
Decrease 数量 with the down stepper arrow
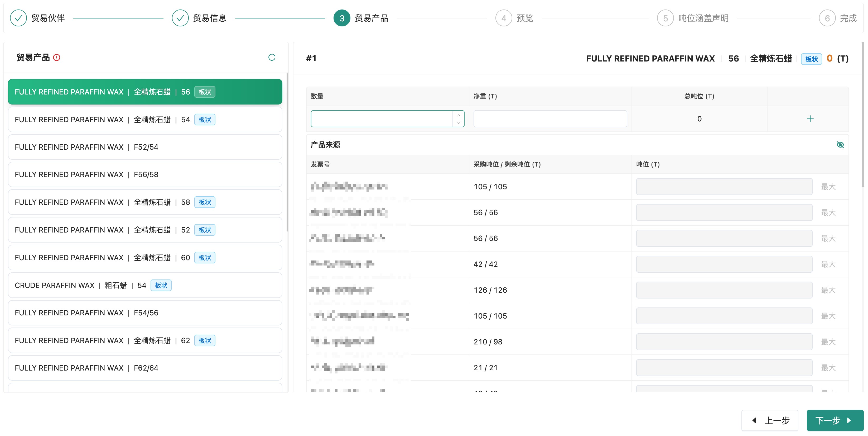(458, 123)
